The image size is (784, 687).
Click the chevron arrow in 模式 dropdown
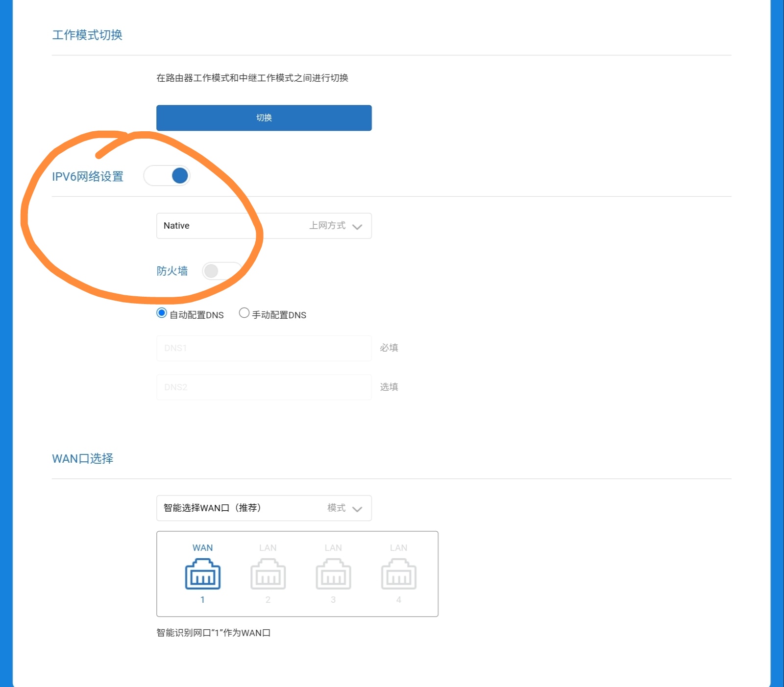357,509
